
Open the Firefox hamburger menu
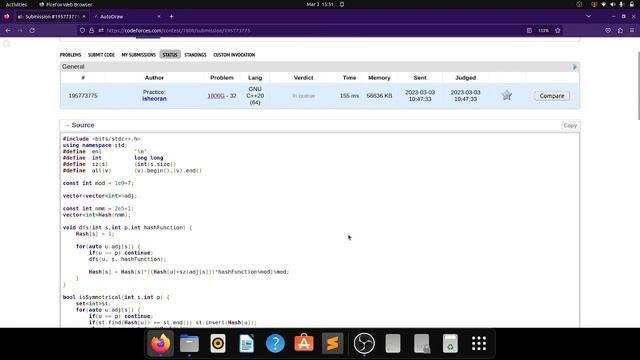[632, 31]
